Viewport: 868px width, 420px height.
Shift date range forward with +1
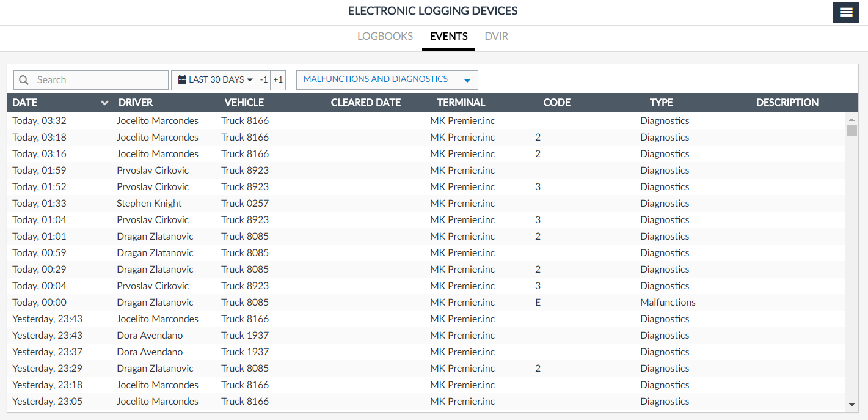point(278,80)
